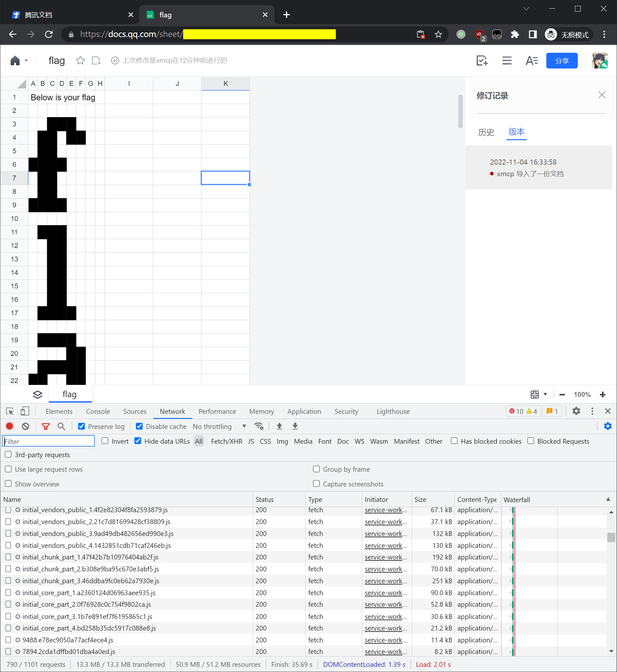This screenshot has height=672, width=617.
Task: Click the import HAR upload arrow icon
Action: coord(280,426)
